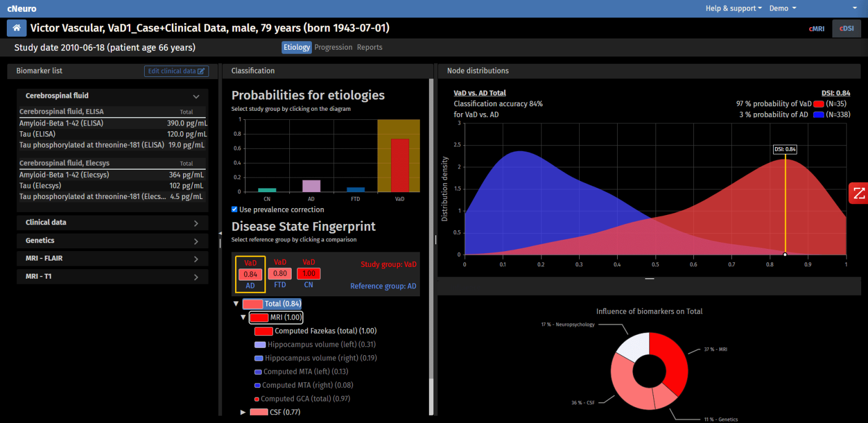868x423 pixels.
Task: Expand the CSF tree node
Action: [243, 412]
